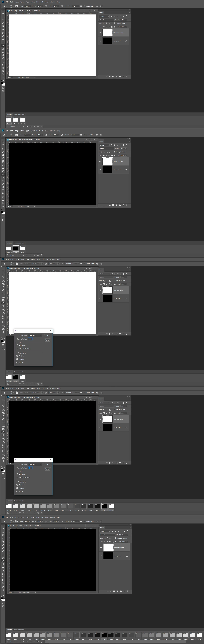The image size is (204, 644).
Task: Click Cancel in the Tween dialog over white canvas
Action: [x=48, y=340]
